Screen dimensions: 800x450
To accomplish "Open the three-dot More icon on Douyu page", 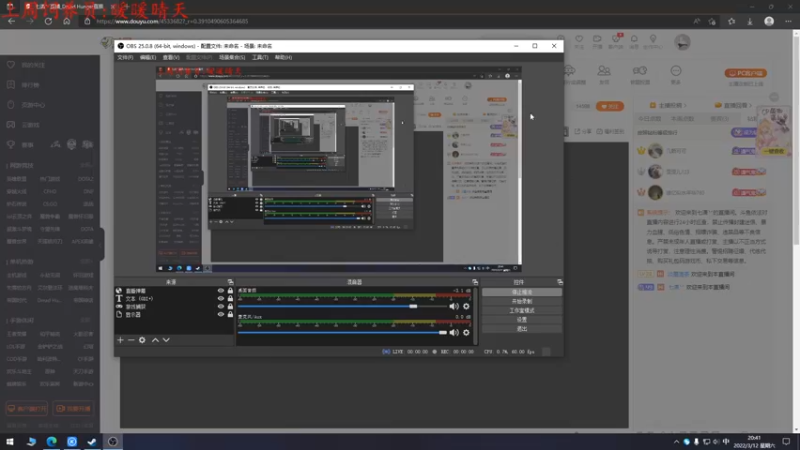I will [x=676, y=71].
